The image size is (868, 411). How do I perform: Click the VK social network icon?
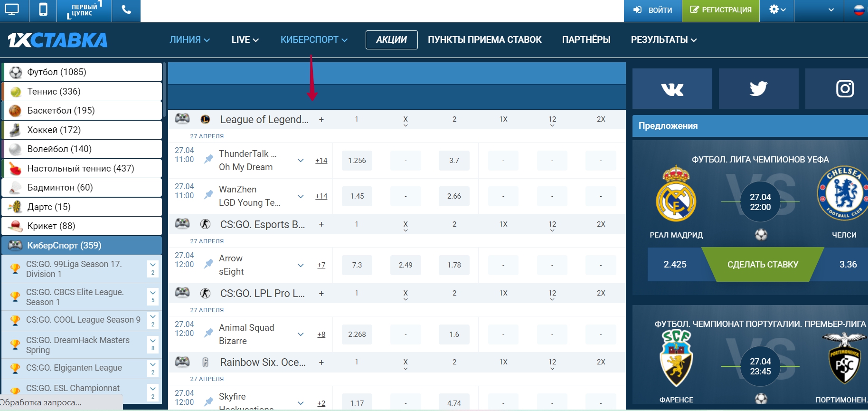tap(672, 89)
